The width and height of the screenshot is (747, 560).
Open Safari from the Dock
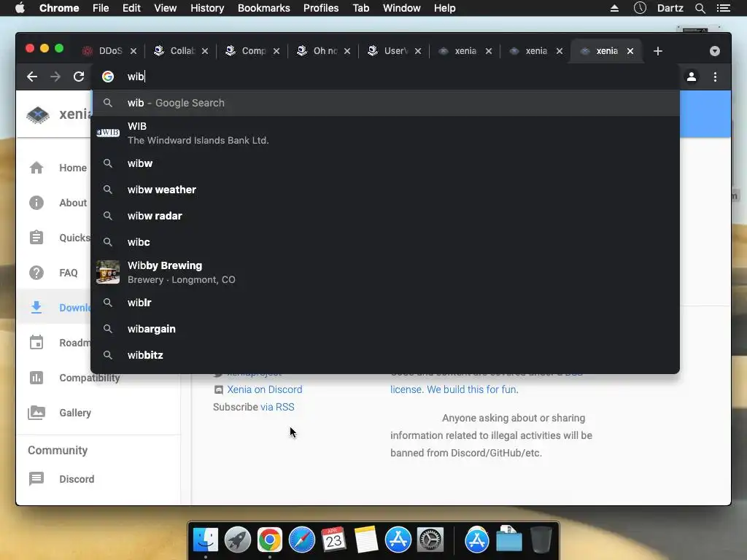(302, 540)
